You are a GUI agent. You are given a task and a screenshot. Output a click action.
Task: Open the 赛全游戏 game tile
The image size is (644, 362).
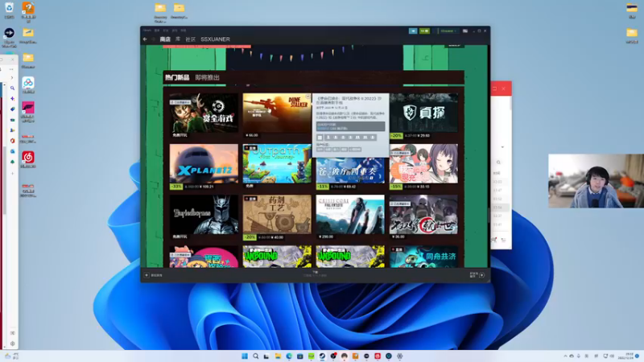click(204, 113)
